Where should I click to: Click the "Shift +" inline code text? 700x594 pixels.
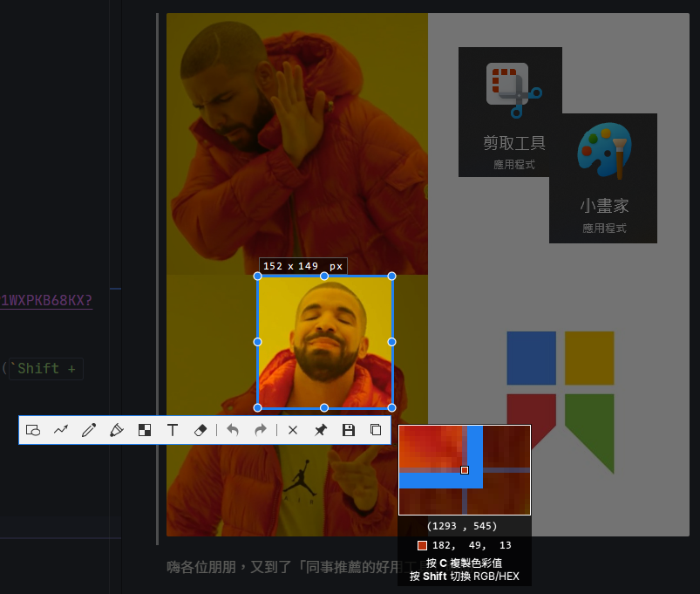tap(46, 369)
